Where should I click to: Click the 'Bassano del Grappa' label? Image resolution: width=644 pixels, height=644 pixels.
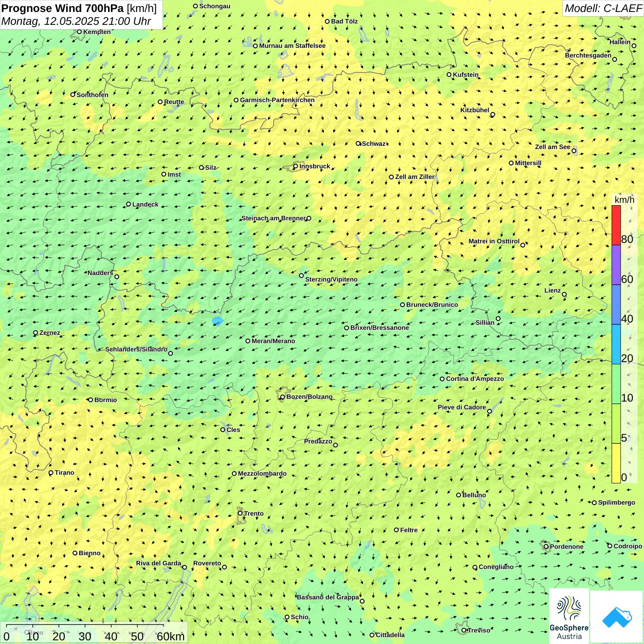[x=328, y=597]
